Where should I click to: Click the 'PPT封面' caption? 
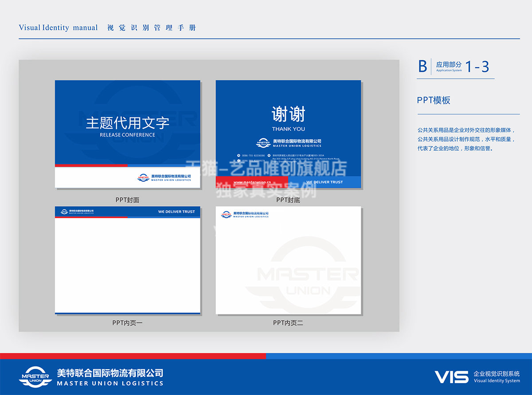click(128, 200)
